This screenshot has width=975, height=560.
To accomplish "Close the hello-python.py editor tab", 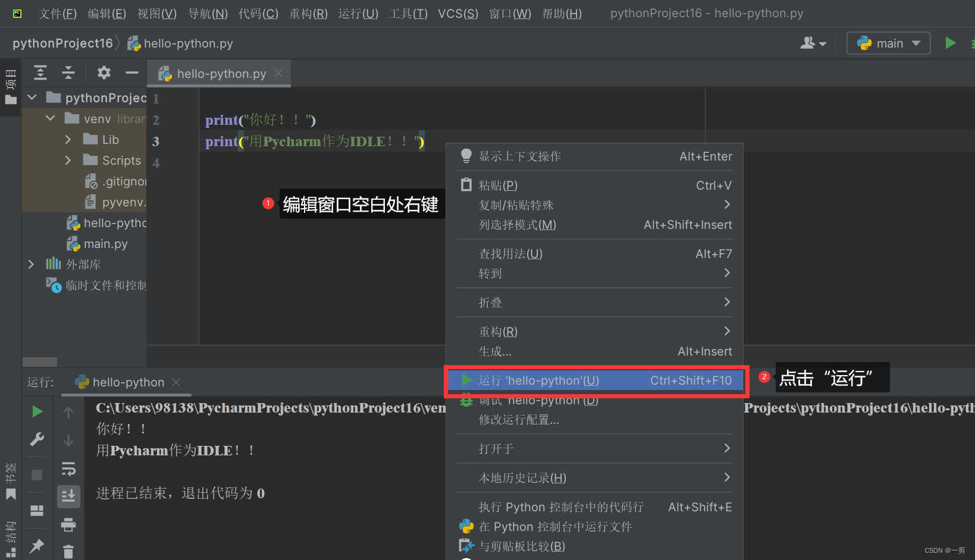I will (278, 73).
